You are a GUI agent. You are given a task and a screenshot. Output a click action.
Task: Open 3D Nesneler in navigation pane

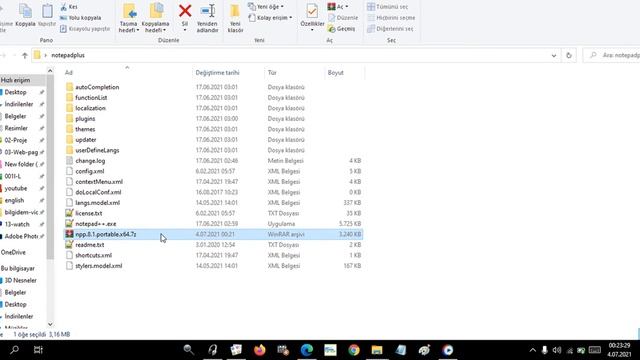[20, 280]
